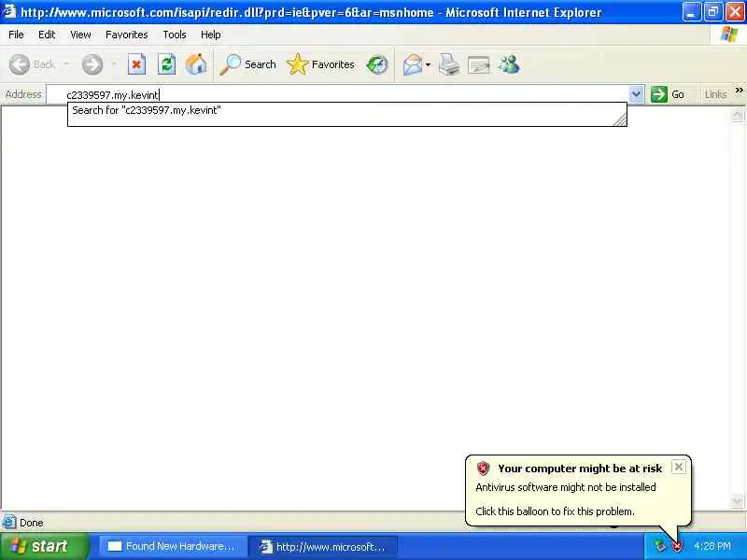Click the Back navigation button
This screenshot has height=560, width=747.
[x=32, y=64]
